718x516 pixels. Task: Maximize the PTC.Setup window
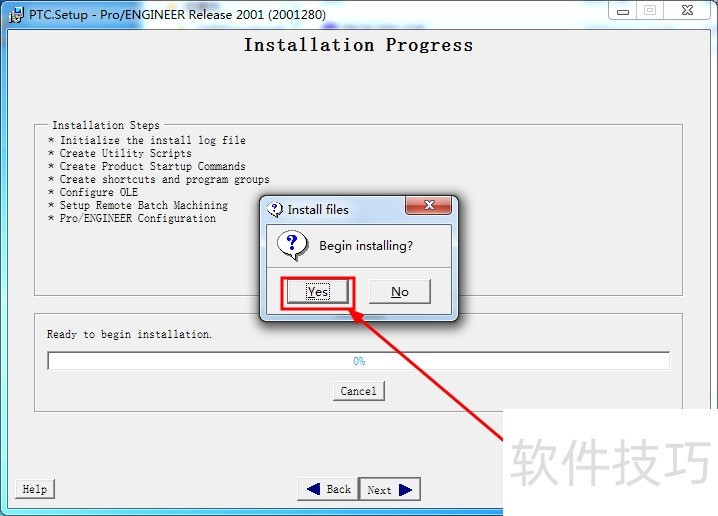click(650, 11)
